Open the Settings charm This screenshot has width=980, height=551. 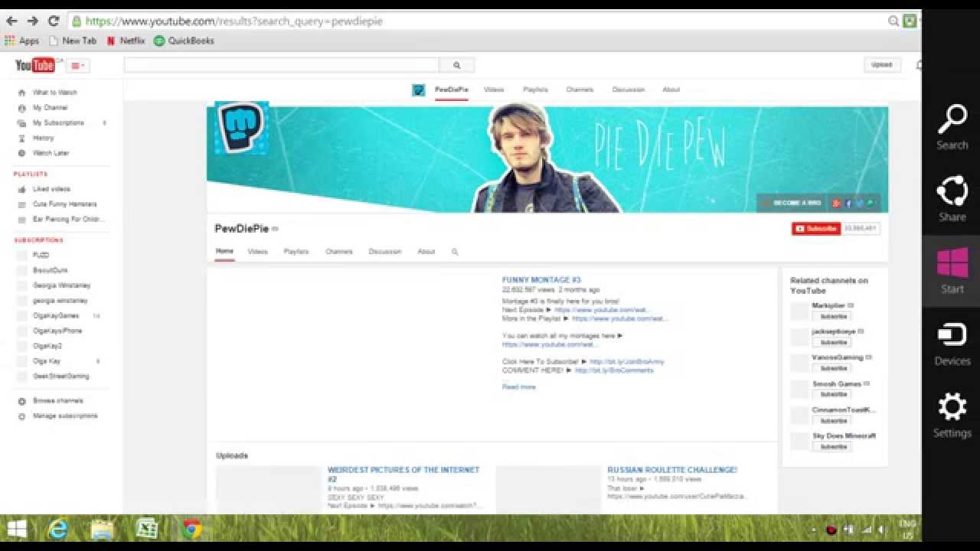(x=952, y=416)
